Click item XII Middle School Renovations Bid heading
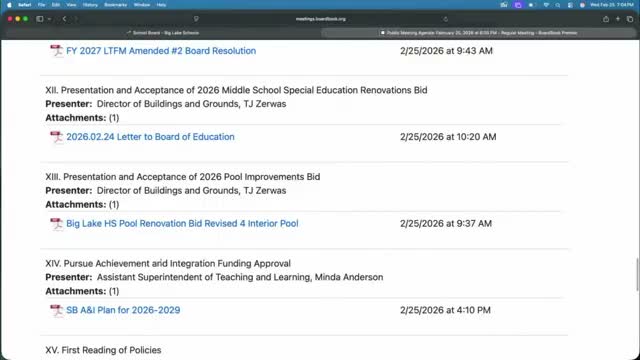The image size is (640, 360). click(x=236, y=90)
